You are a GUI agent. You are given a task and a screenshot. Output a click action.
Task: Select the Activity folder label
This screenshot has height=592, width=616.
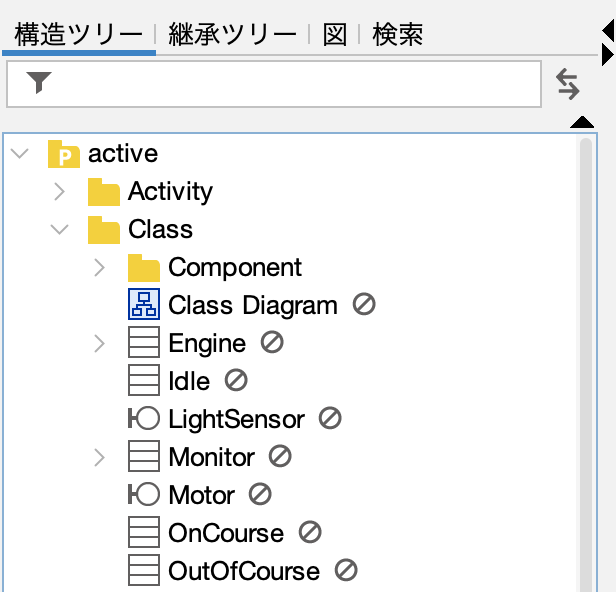170,192
